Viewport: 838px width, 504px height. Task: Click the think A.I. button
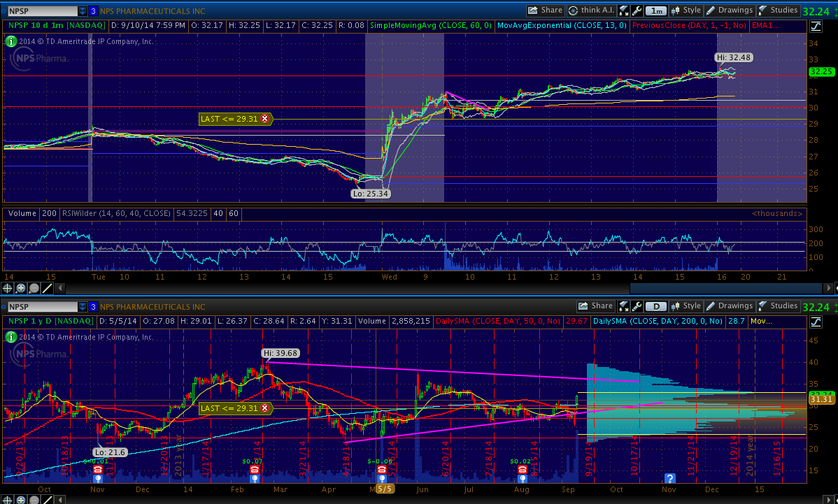click(592, 10)
